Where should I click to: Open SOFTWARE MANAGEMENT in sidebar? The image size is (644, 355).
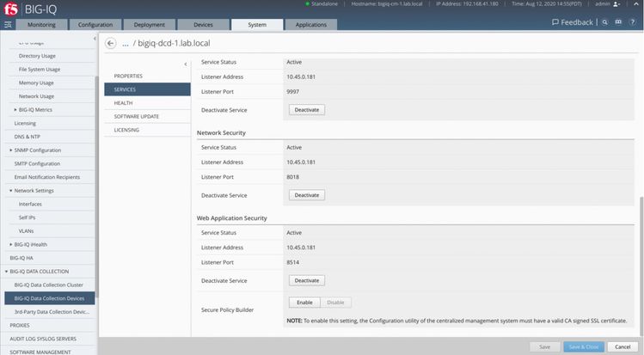pyautogui.click(x=40, y=352)
